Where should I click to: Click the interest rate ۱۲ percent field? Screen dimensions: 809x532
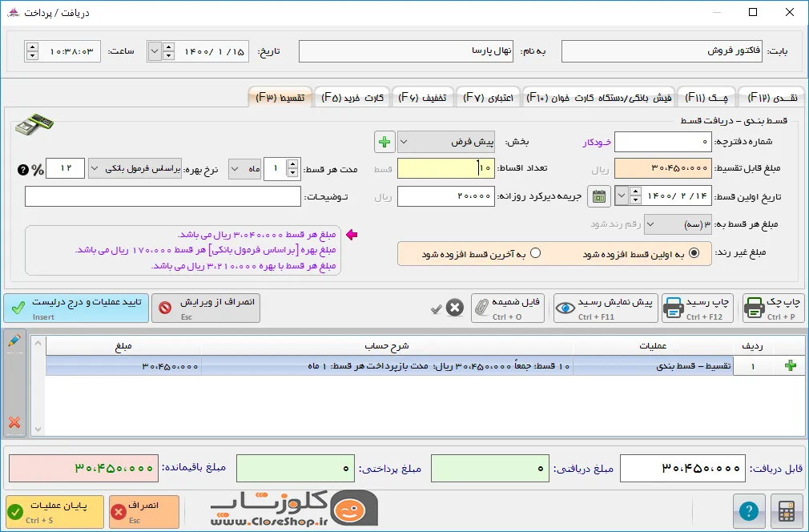click(65, 168)
